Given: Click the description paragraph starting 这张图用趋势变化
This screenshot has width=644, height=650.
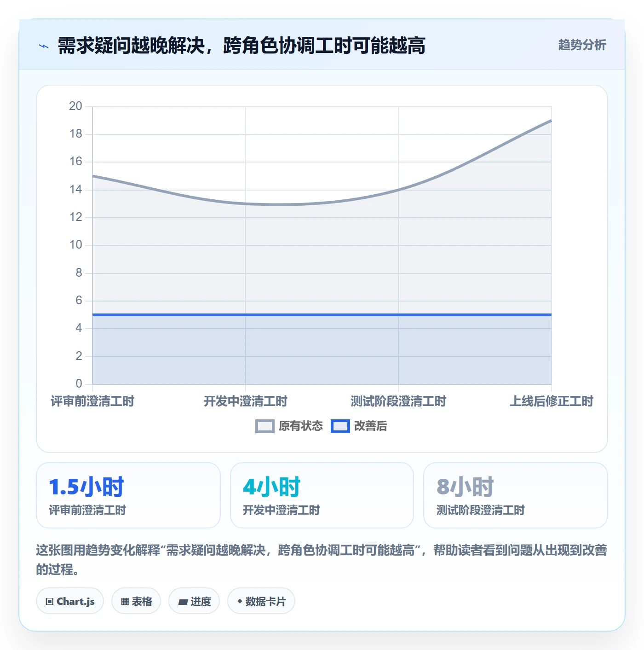Looking at the screenshot, I should (x=322, y=560).
